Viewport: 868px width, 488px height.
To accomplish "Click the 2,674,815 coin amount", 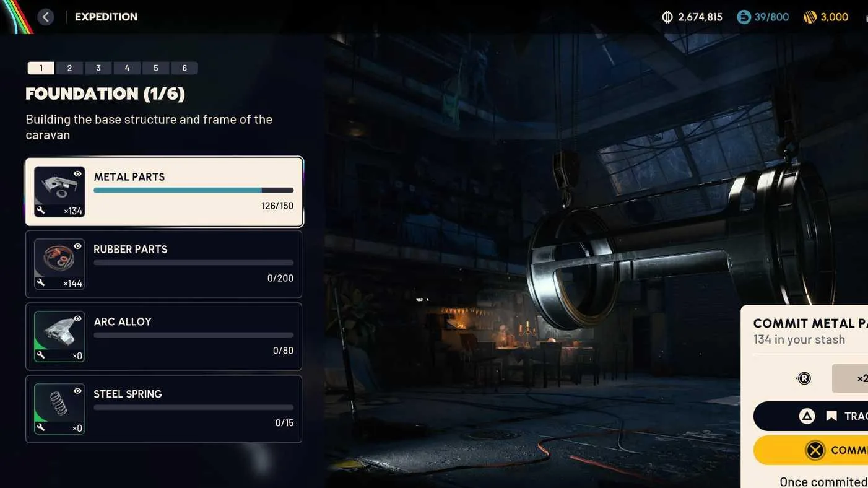I will 700,17.
